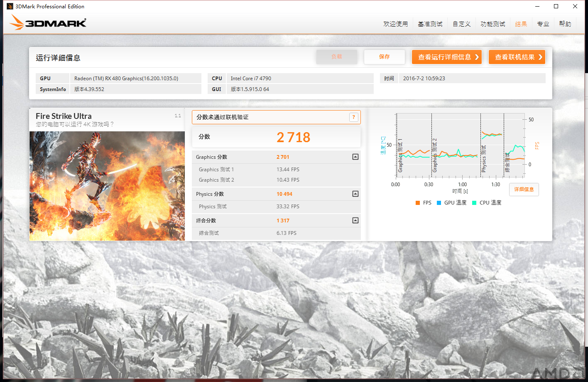This screenshot has height=382, width=588.
Task: Click the 3DMark logo in the header
Action: pyautogui.click(x=48, y=22)
